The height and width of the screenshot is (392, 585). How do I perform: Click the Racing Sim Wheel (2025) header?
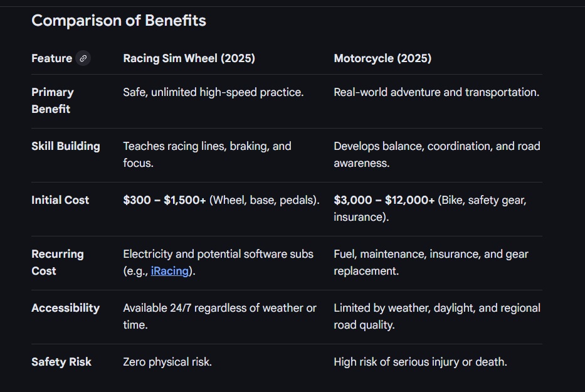coord(189,58)
